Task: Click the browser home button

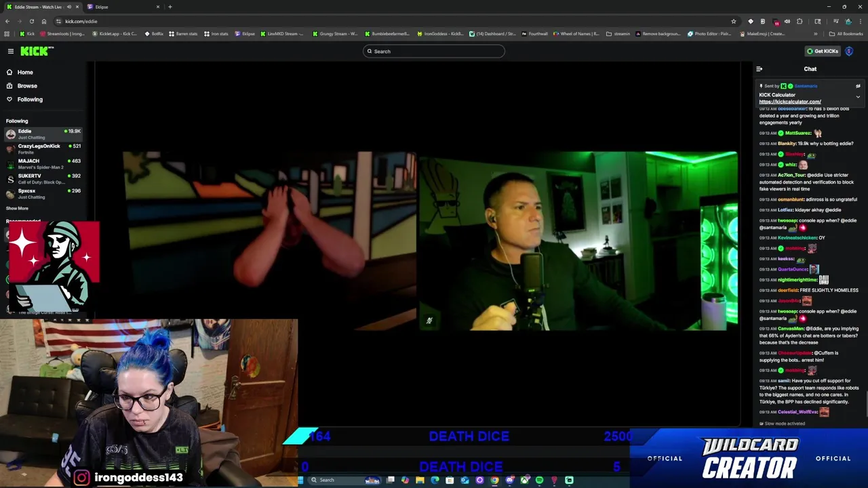Action: (x=44, y=21)
